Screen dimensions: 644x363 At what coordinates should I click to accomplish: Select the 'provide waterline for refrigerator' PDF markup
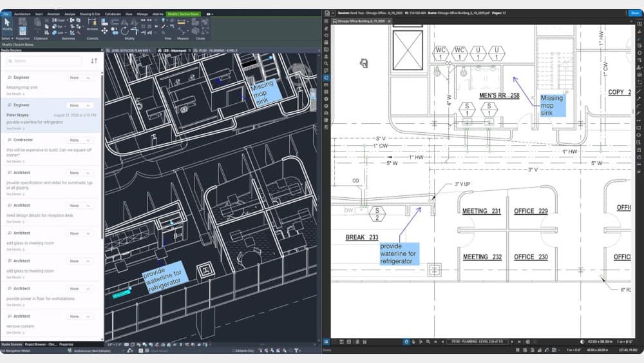tap(399, 253)
